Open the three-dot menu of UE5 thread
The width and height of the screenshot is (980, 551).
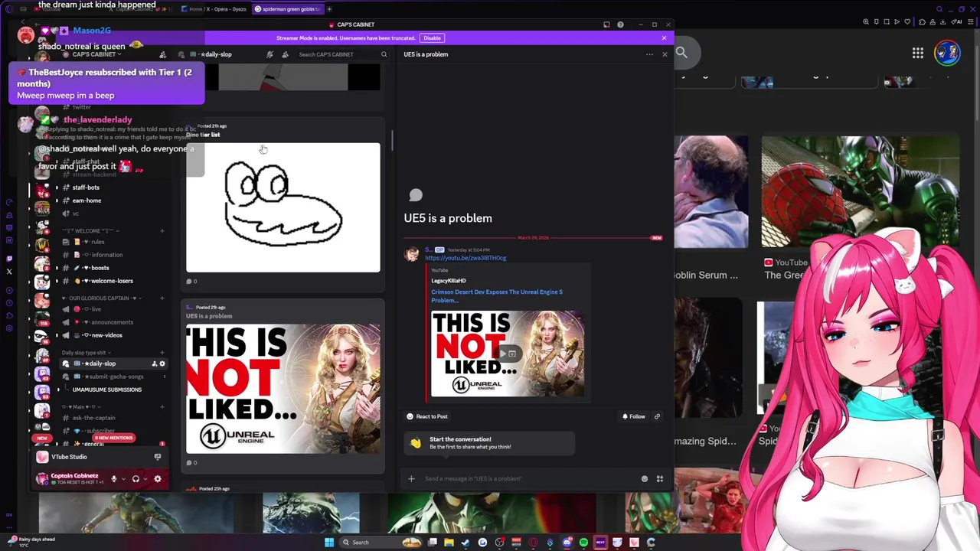click(x=649, y=54)
